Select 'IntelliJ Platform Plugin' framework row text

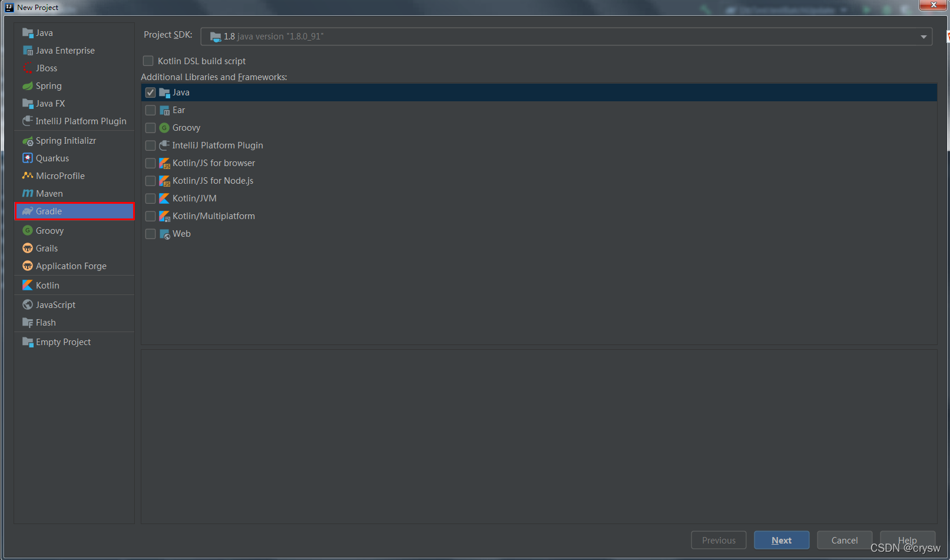[217, 145]
